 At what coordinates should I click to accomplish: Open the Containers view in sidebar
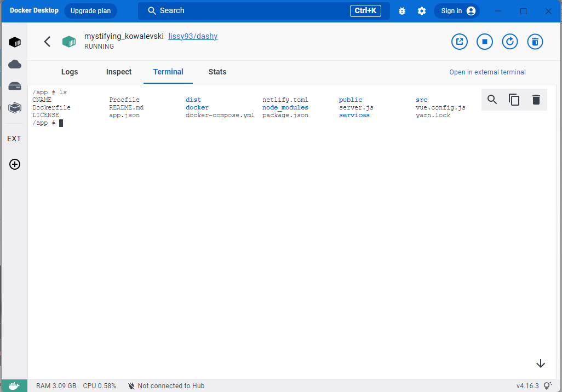[15, 42]
